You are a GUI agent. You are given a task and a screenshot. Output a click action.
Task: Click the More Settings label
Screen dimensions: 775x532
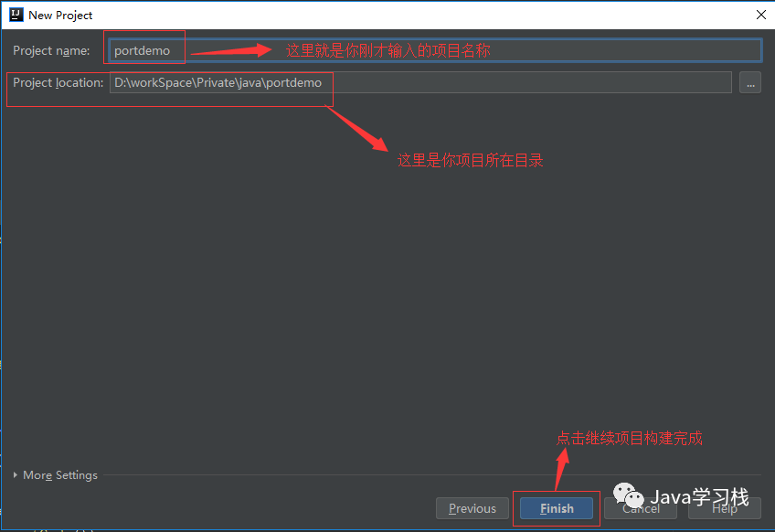coord(60,475)
